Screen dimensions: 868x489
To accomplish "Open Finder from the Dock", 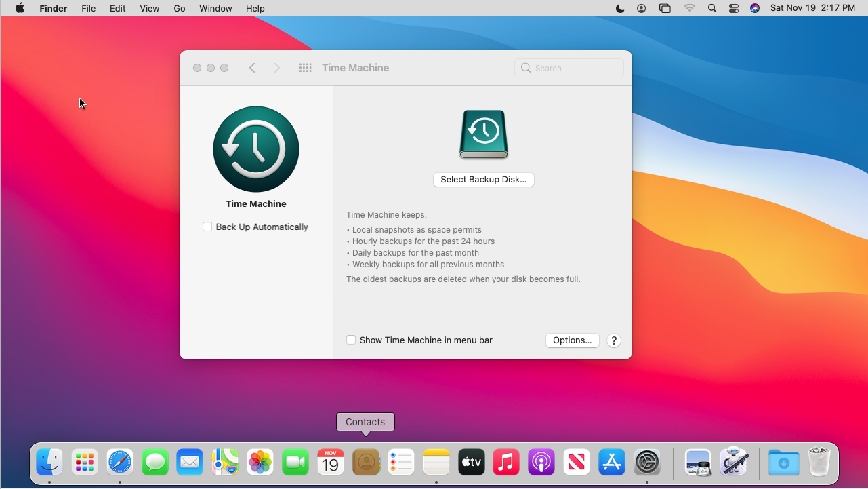I will 49,463.
